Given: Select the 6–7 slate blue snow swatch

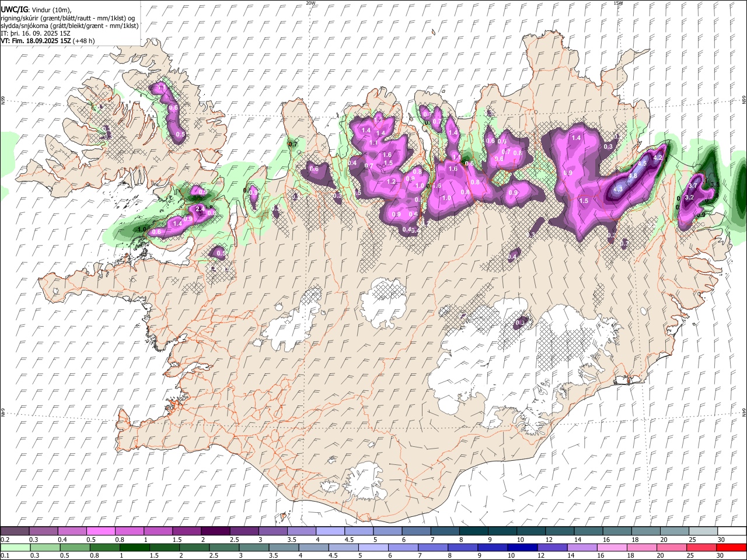Looking at the screenshot, I should point(417,531).
